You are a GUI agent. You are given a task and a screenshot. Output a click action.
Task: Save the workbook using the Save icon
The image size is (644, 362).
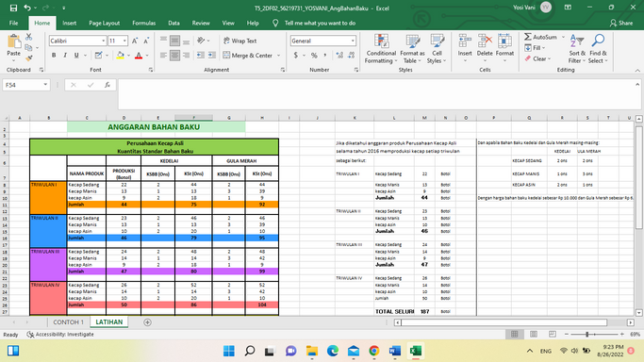click(13, 8)
